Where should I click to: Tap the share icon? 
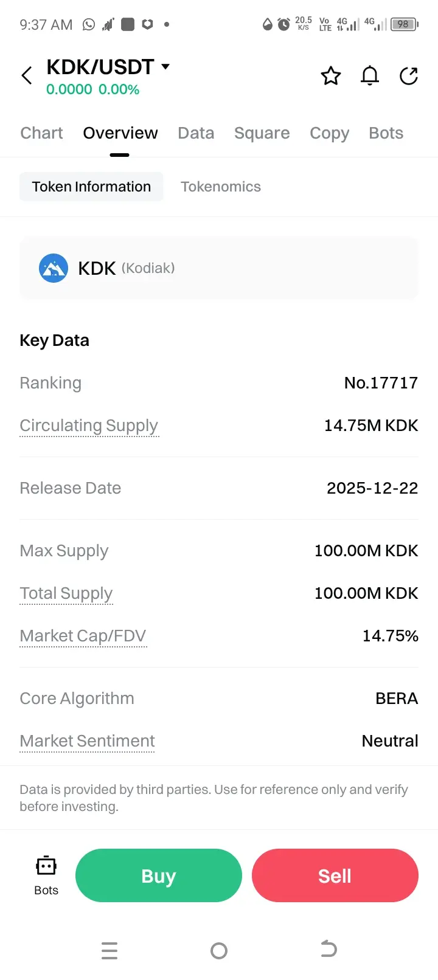(409, 76)
